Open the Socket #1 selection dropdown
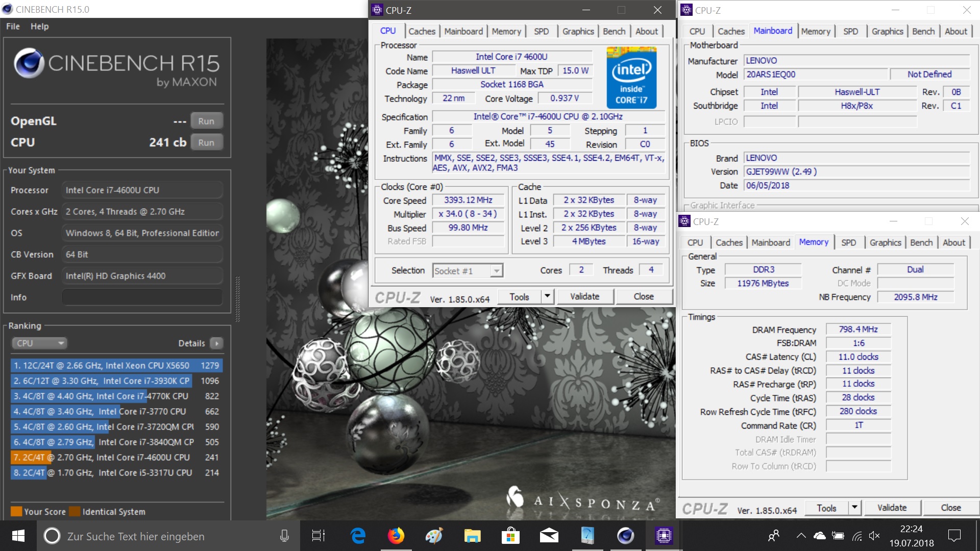This screenshot has height=551, width=980. coord(468,271)
